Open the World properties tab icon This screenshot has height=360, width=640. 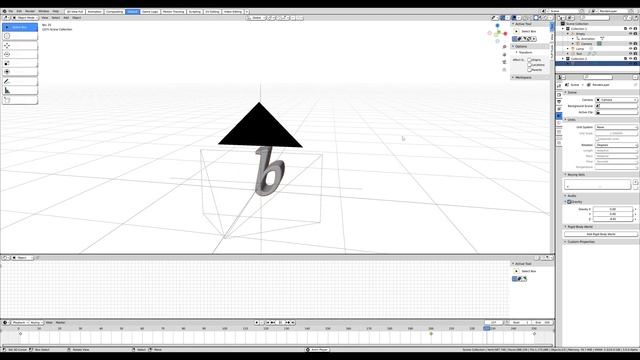(559, 124)
